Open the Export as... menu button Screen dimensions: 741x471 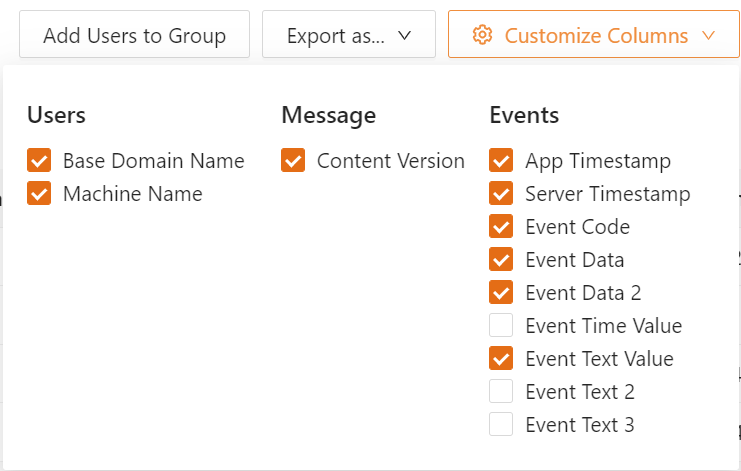(349, 34)
